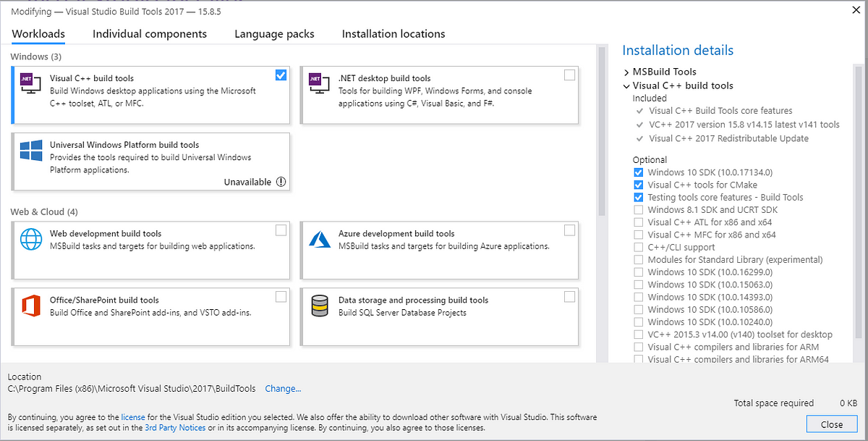The image size is (868, 441).
Task: Click the Close button
Action: 832,424
